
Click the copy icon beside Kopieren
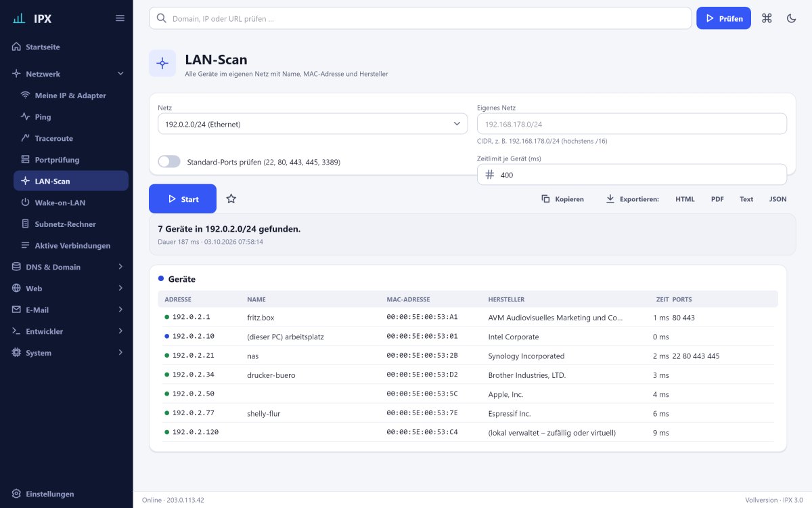(545, 199)
